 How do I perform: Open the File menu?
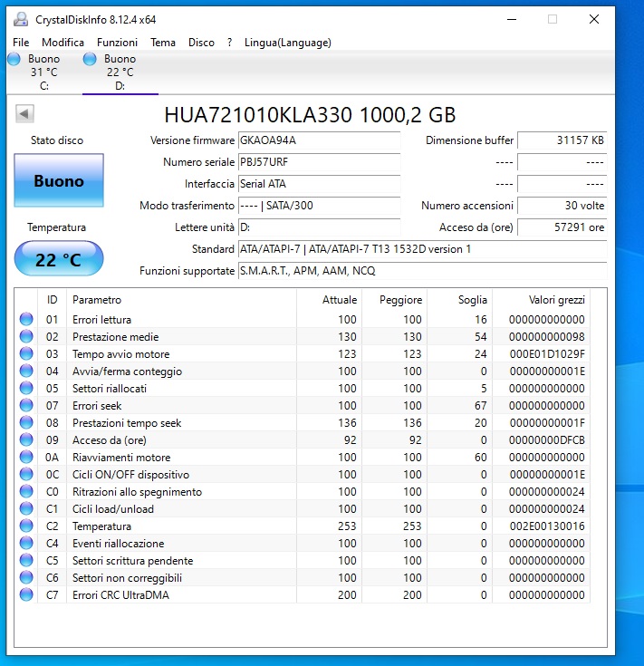(21, 43)
